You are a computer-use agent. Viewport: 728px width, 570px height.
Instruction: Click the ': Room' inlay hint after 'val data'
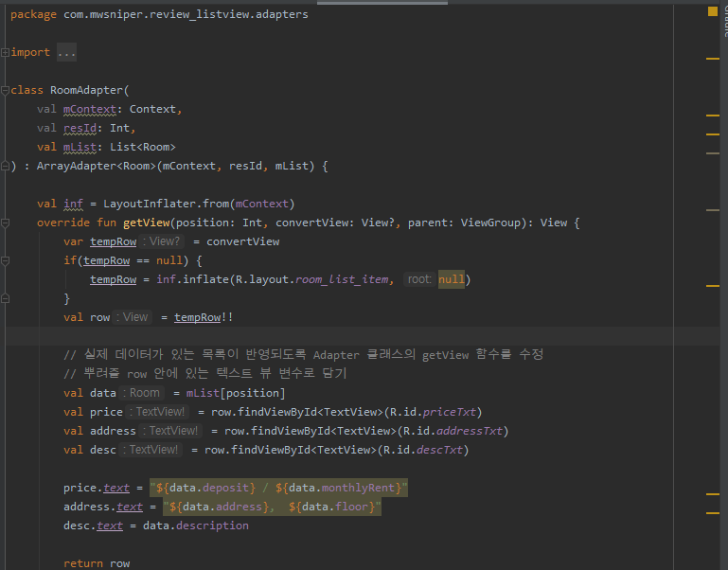[x=143, y=393]
